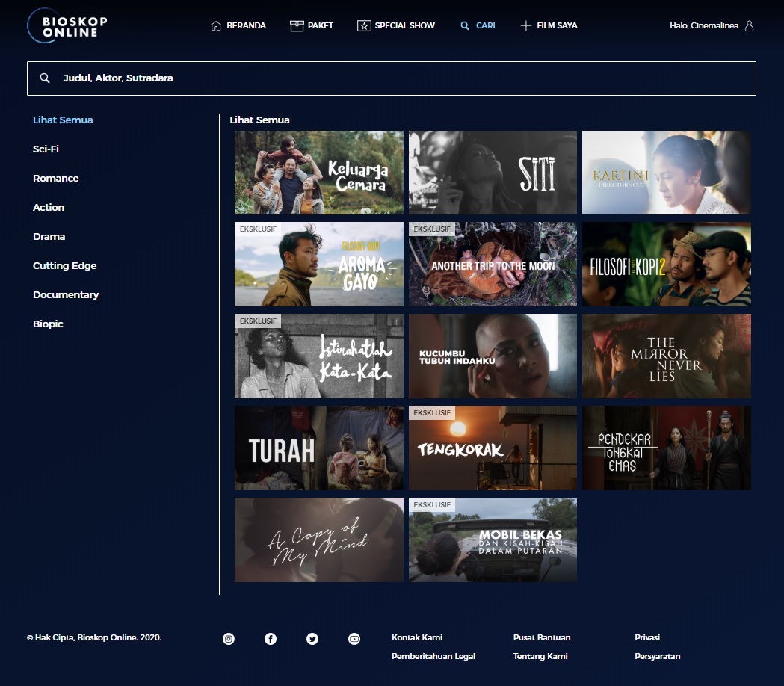Open the Persyaratan link

coord(658,656)
